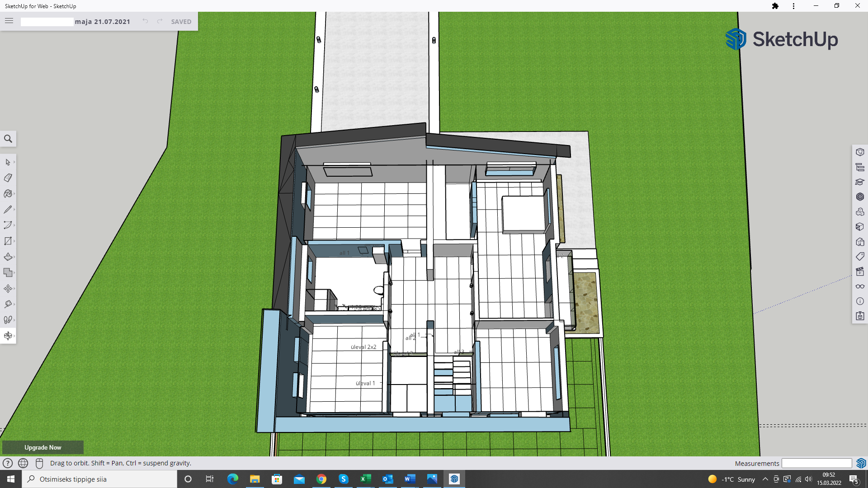Select the Tape Measure tool
The height and width of the screenshot is (488, 868).
point(8,304)
